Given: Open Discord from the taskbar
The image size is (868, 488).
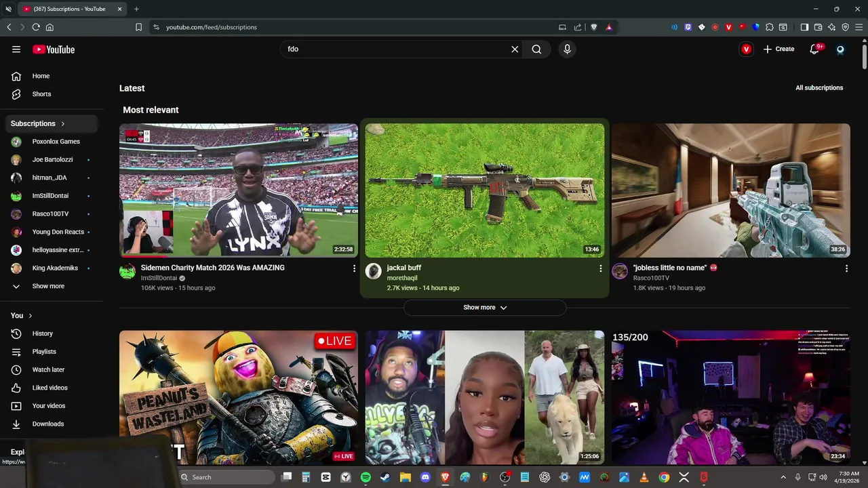Looking at the screenshot, I should 425,477.
